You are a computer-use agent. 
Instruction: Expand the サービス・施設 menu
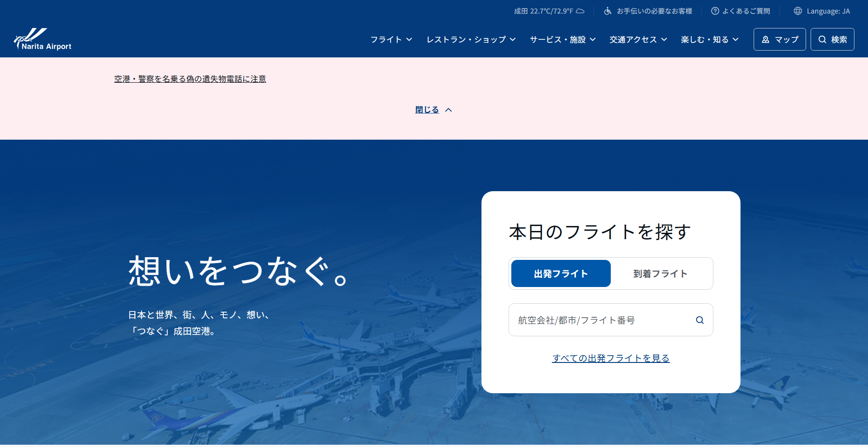point(562,39)
